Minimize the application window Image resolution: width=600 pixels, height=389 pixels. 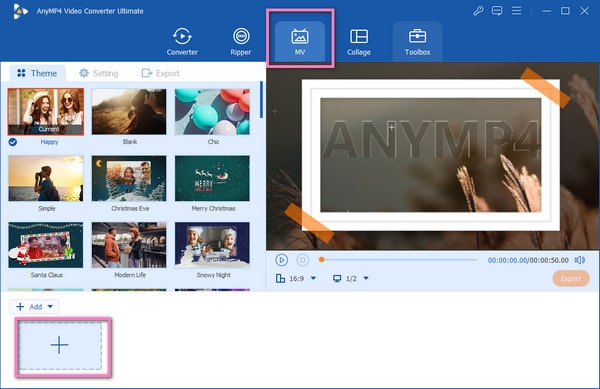(x=546, y=11)
